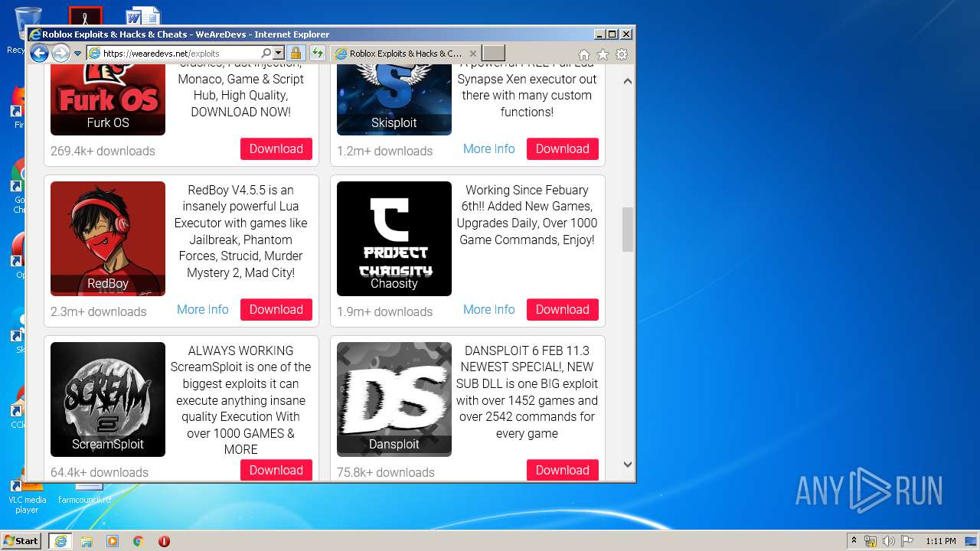Click the scrollbar down arrow

[x=628, y=464]
